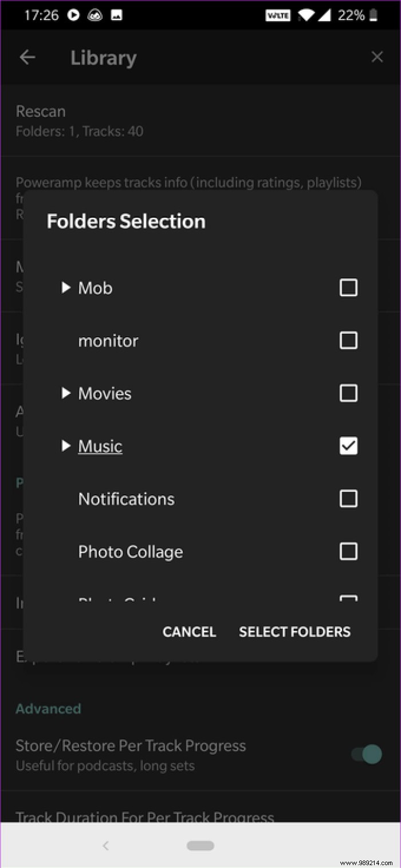The height and width of the screenshot is (868, 401).
Task: Tap the VoLTE indicator in the status bar
Action: pos(278,15)
